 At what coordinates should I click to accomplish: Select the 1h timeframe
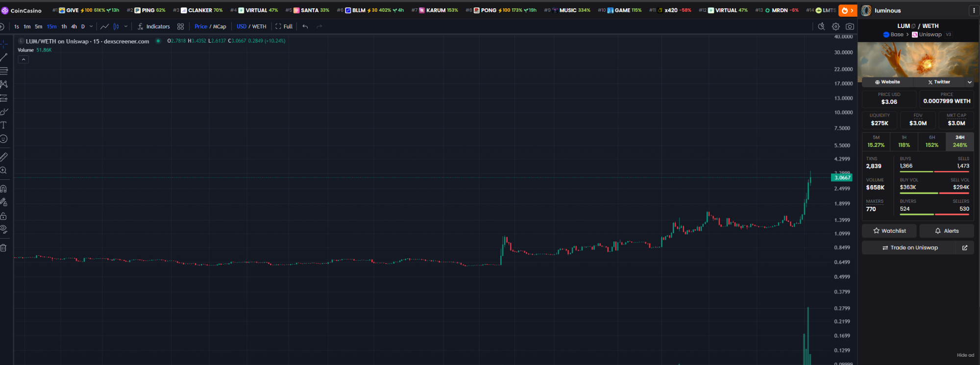(64, 26)
